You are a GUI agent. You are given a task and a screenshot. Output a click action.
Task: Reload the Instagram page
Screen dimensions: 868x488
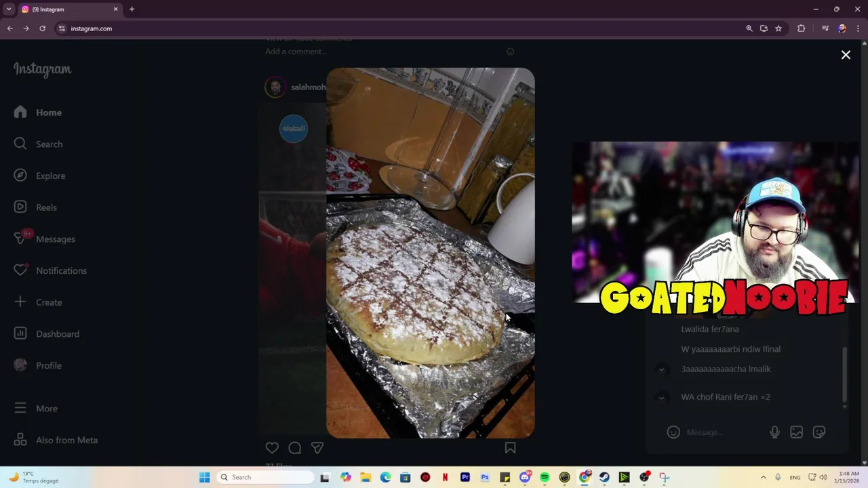tap(42, 28)
